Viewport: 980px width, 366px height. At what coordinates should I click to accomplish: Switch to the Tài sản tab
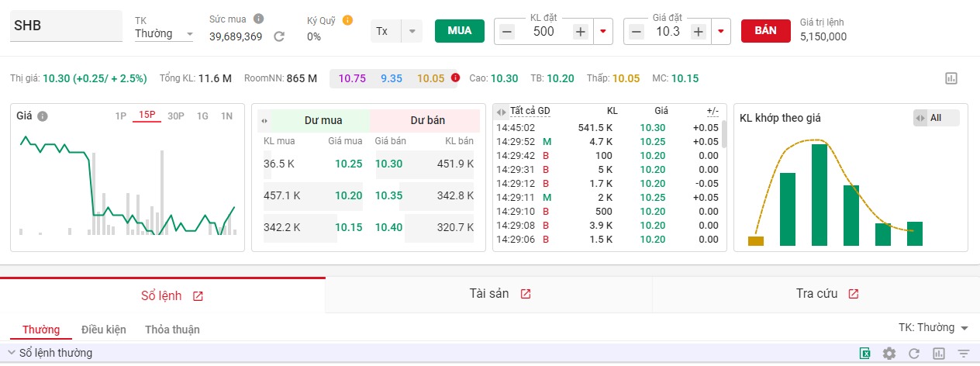489,294
